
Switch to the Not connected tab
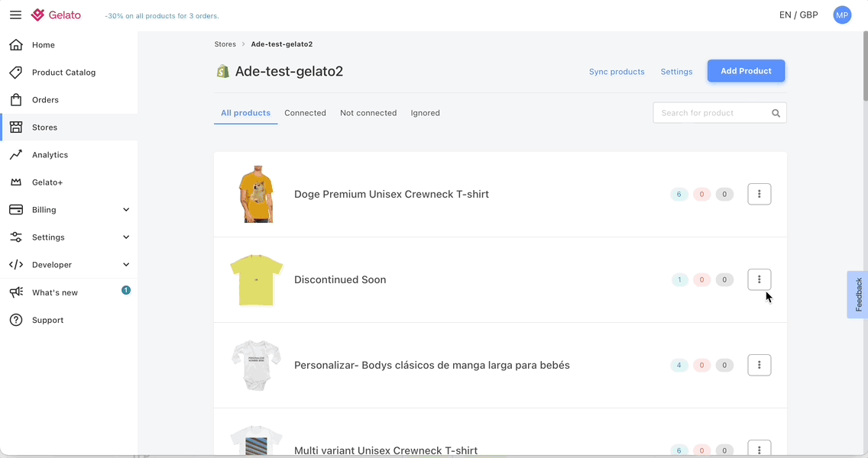(368, 113)
